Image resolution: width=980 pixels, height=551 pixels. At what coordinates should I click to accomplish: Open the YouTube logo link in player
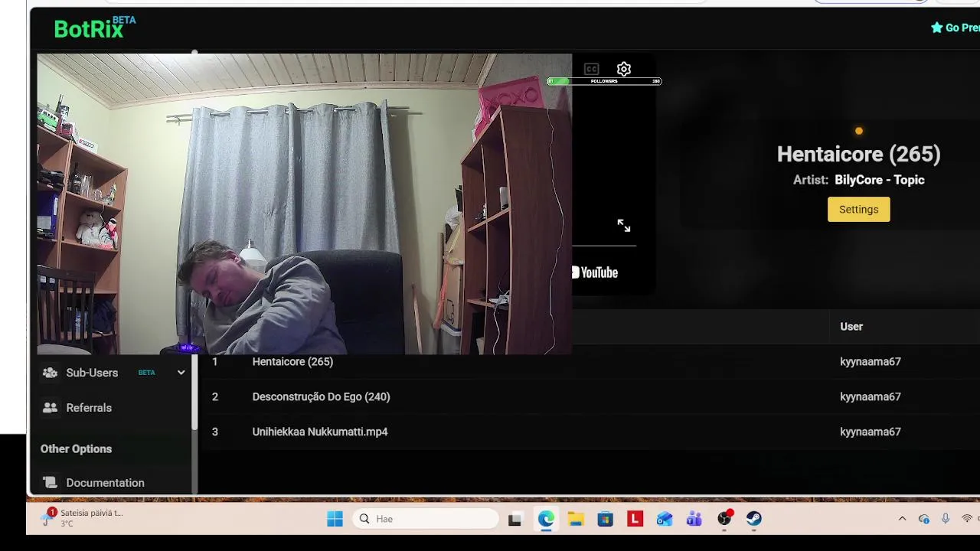click(595, 272)
